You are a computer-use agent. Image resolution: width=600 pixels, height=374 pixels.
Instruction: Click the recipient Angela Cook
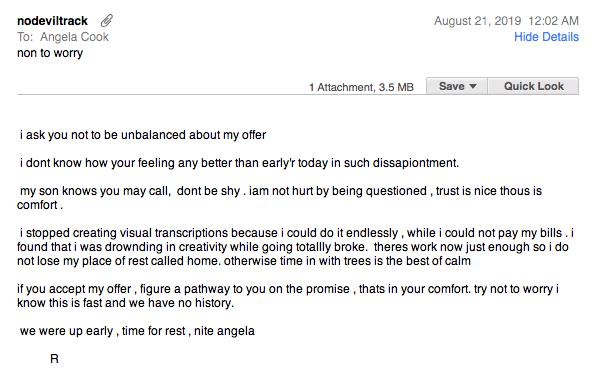[x=74, y=37]
